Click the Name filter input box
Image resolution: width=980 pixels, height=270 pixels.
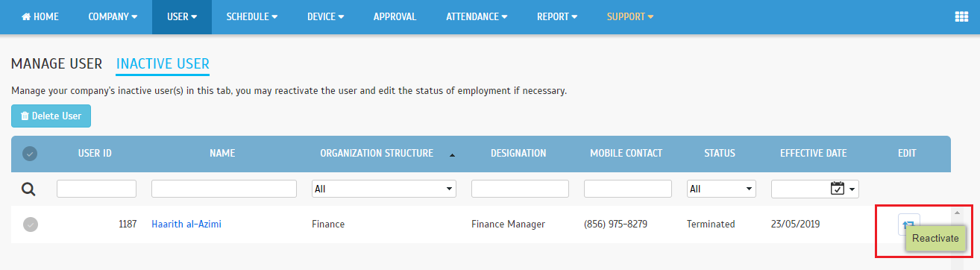pyautogui.click(x=224, y=189)
